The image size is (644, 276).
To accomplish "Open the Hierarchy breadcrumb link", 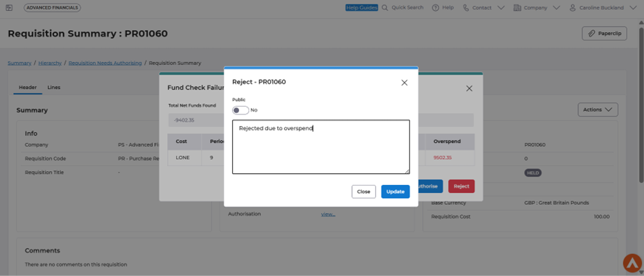I will point(50,63).
